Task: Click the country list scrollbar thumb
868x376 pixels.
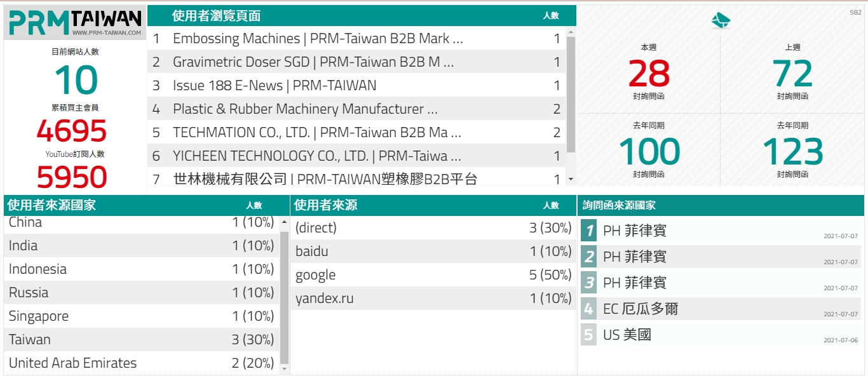Action: pyautogui.click(x=284, y=298)
